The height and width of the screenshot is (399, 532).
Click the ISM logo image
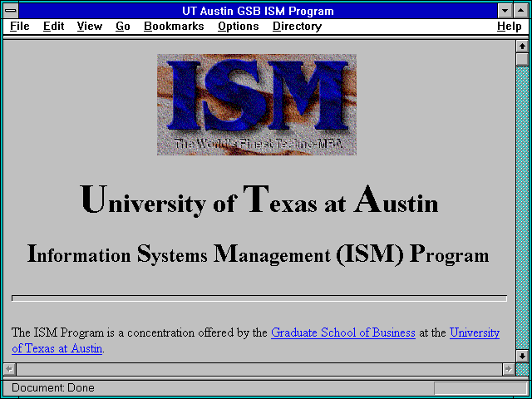click(257, 105)
